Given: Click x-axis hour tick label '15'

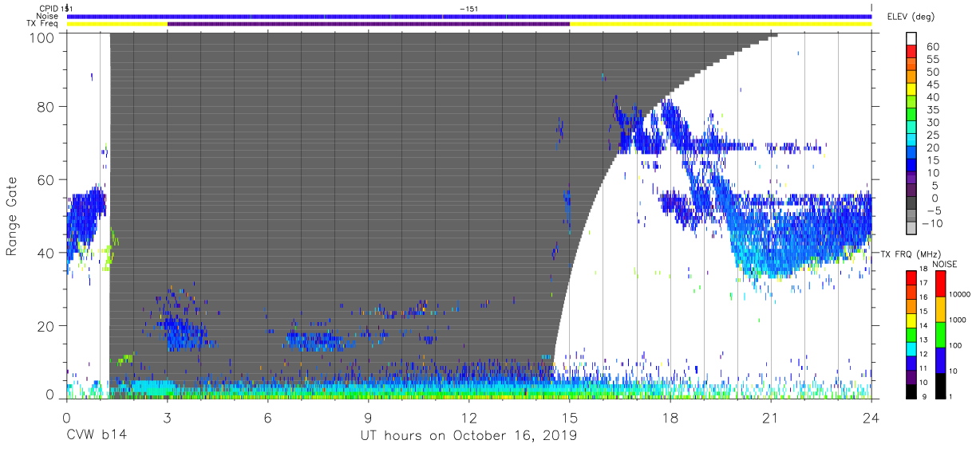Looking at the screenshot, I should tap(570, 417).
